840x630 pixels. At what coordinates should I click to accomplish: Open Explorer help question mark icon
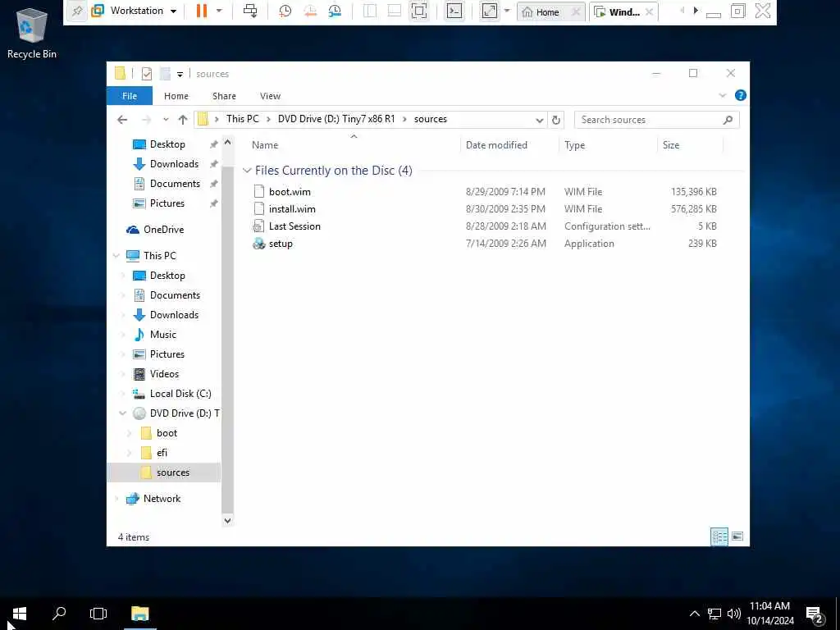[741, 95]
